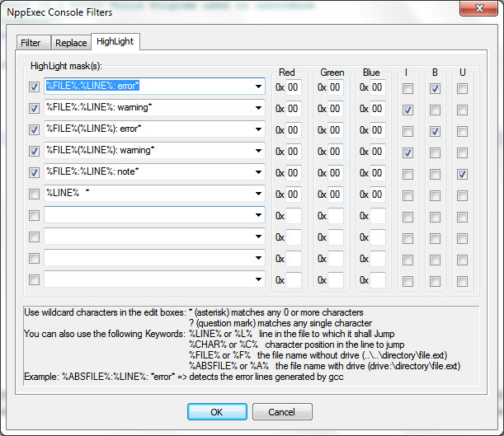Viewport: 504px width, 436px height.
Task: Click the Cancel button
Action: (282, 412)
